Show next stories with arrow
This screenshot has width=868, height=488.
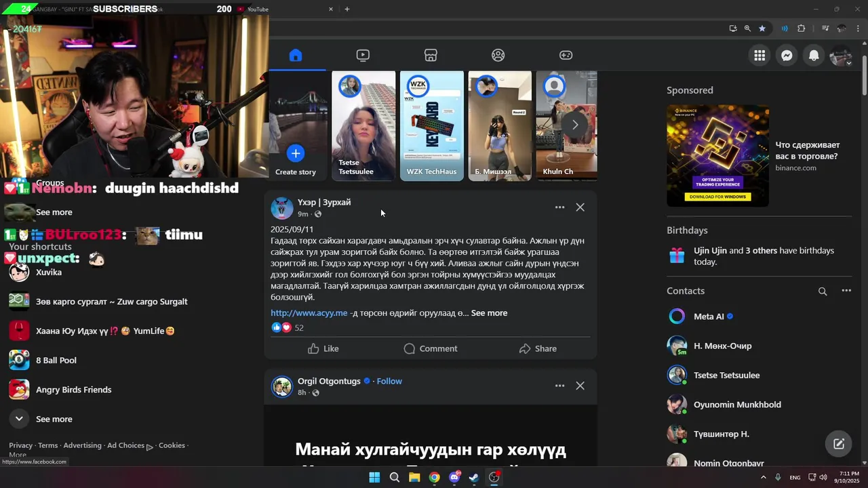pyautogui.click(x=574, y=125)
